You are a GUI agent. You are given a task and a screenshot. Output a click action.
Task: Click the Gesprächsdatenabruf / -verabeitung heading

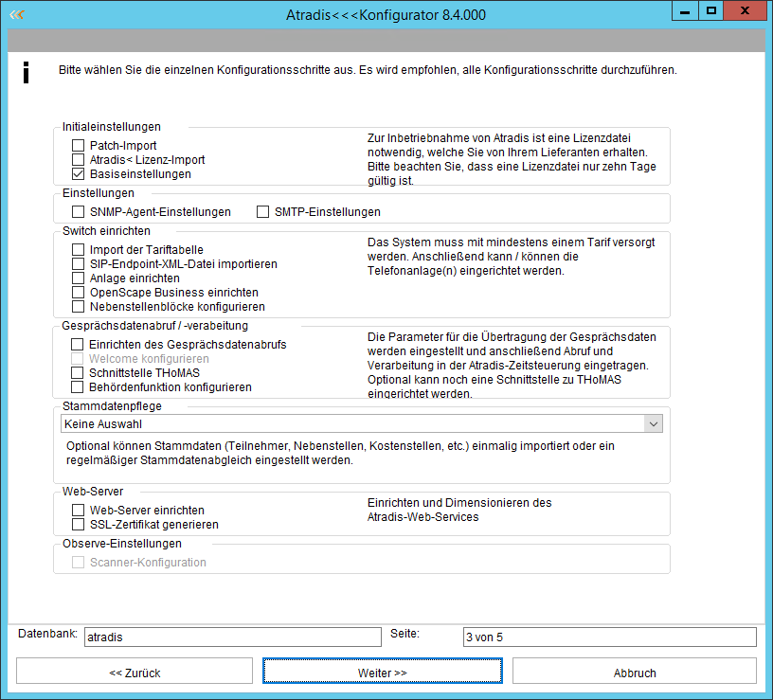154,326
